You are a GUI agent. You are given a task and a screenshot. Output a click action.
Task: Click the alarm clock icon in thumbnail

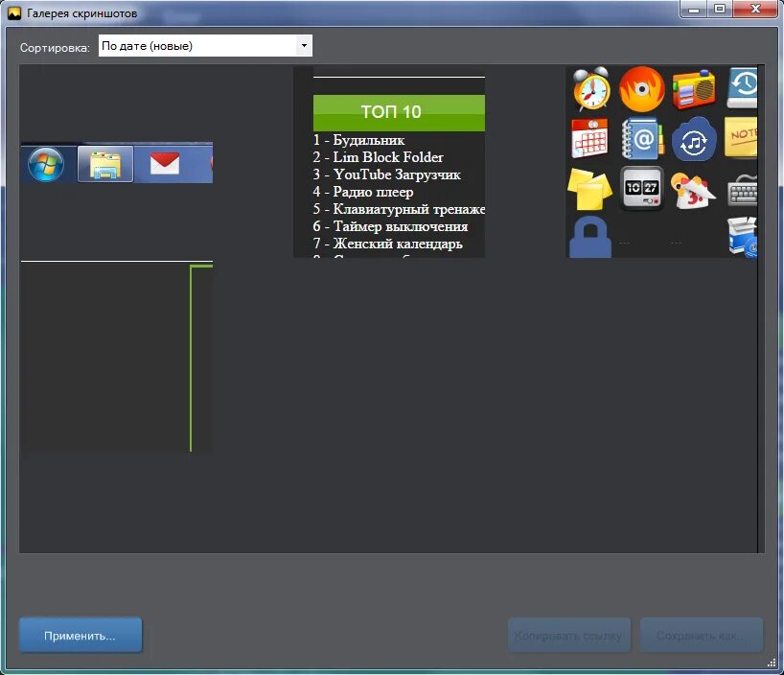click(591, 89)
